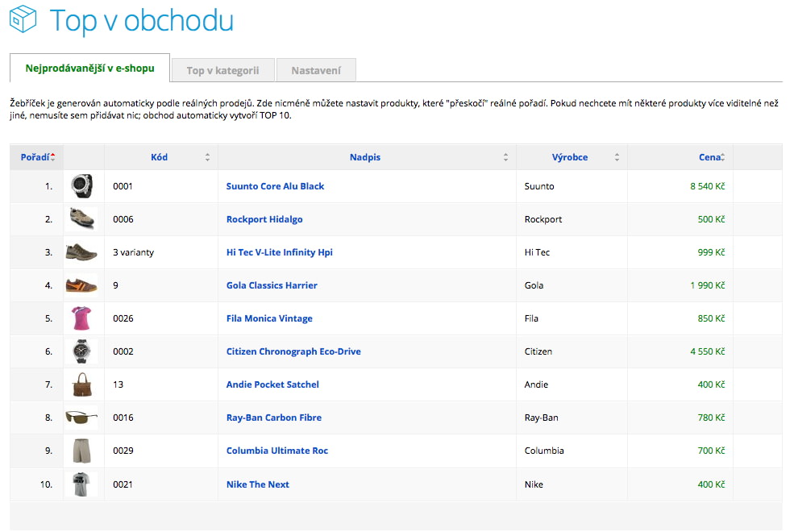The width and height of the screenshot is (794, 532).
Task: Click the box icon beside Top v obchodu
Action: click(x=23, y=19)
